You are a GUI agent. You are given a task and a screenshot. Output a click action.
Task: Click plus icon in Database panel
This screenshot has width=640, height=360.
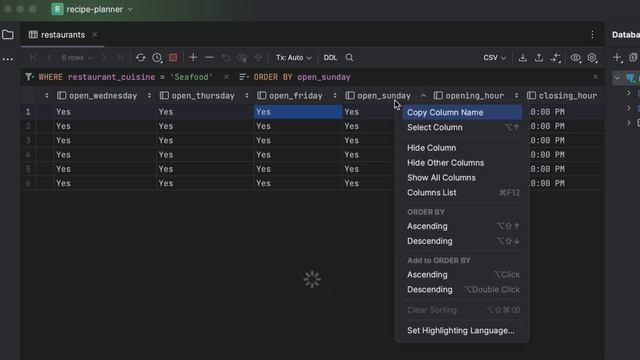click(617, 58)
